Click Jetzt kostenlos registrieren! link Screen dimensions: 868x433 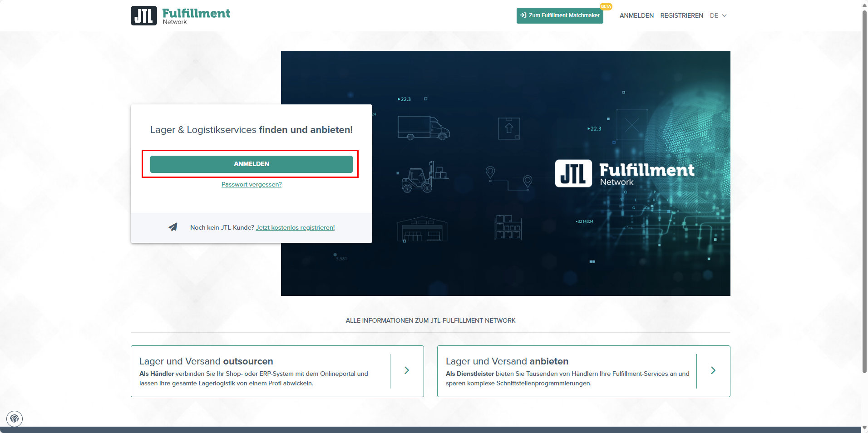pos(295,227)
